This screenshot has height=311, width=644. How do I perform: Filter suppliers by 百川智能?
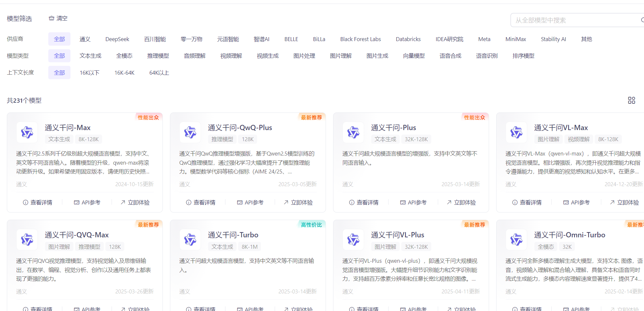point(155,39)
